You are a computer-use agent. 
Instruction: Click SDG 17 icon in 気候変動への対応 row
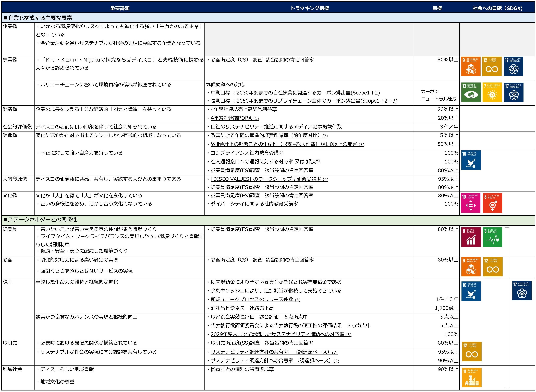coord(514,92)
